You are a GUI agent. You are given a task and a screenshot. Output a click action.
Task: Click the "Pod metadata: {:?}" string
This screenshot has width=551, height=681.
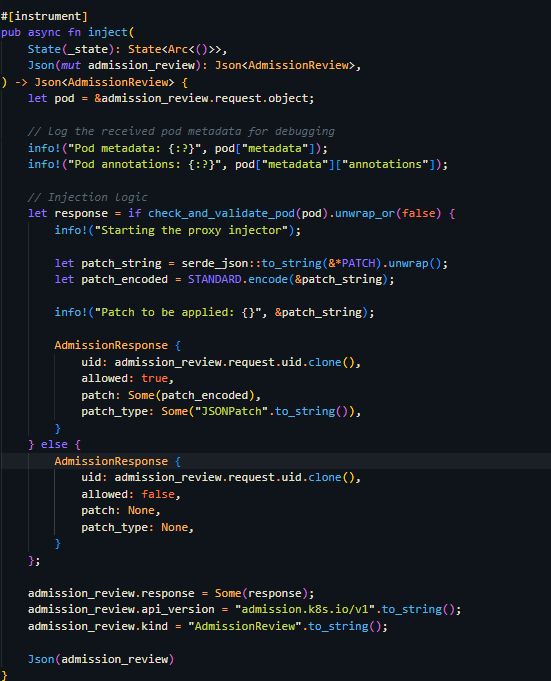pos(138,148)
